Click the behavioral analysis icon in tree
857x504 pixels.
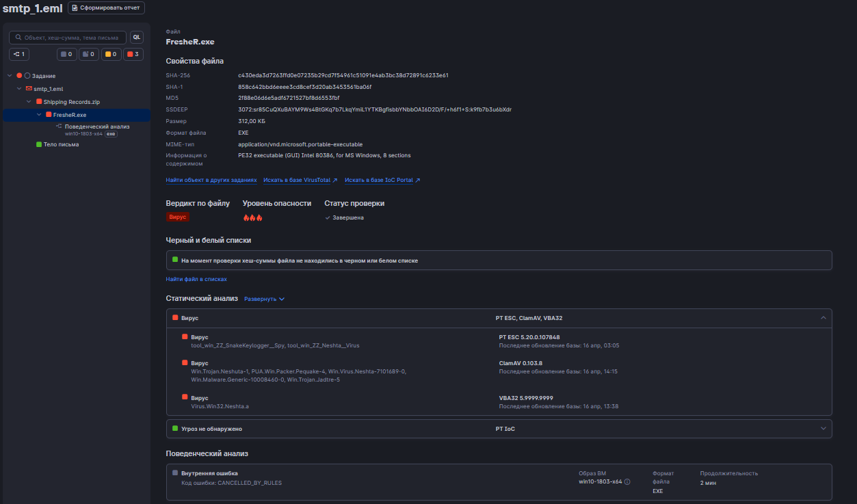pos(59,127)
